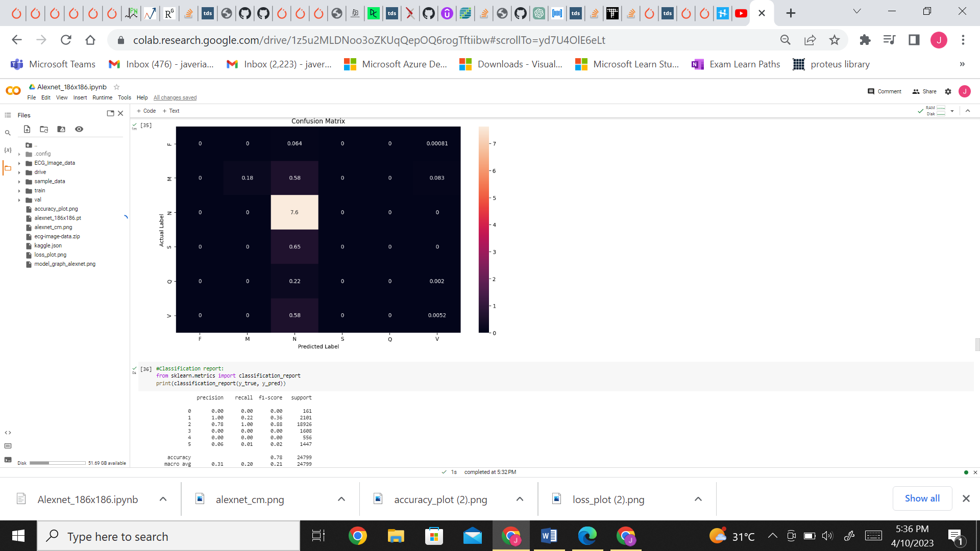980x551 pixels.
Task: Click the + Code button
Action: [x=146, y=111]
